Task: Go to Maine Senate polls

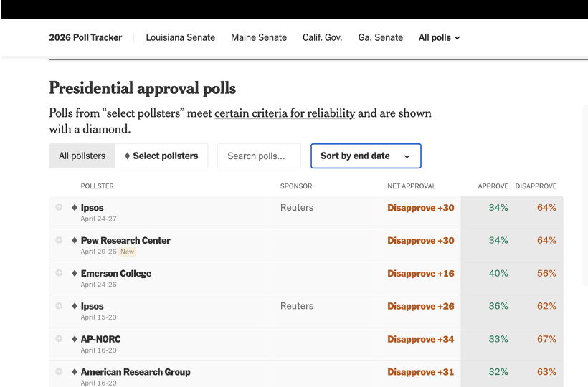Action: [x=259, y=37]
